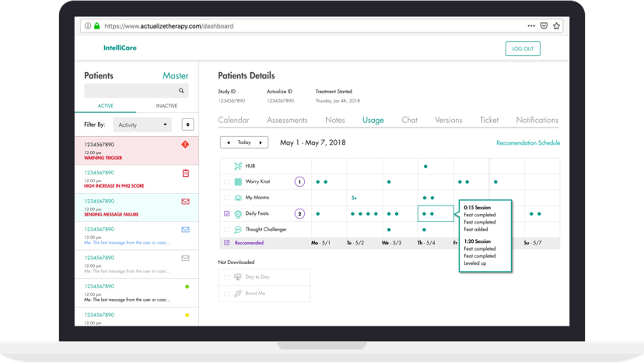Switch to the Chat tab
644x363 pixels.
coord(409,120)
